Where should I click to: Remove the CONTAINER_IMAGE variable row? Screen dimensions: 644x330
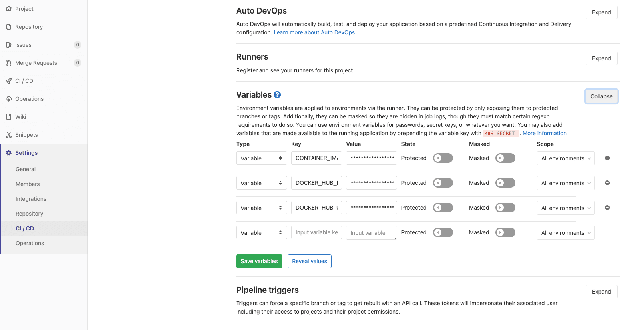(x=607, y=158)
